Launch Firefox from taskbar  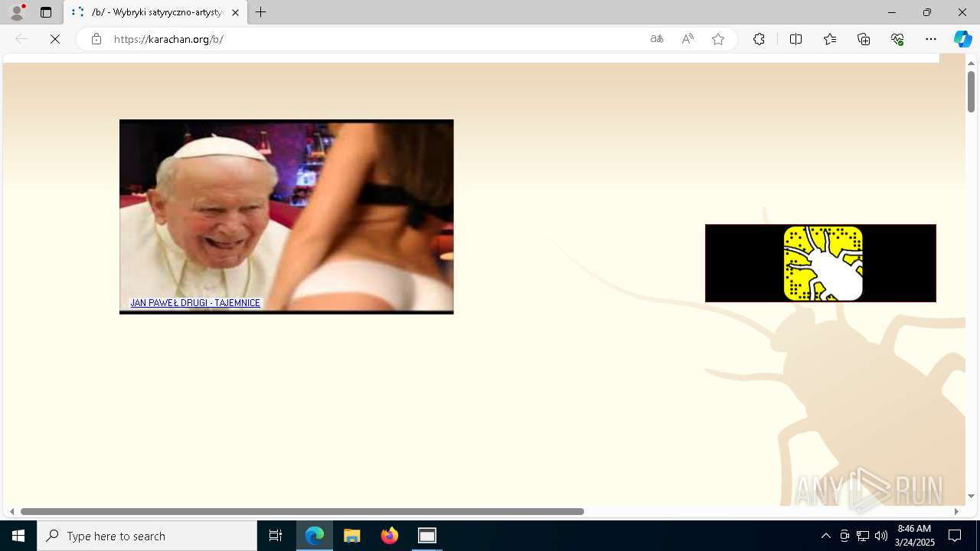point(390,536)
